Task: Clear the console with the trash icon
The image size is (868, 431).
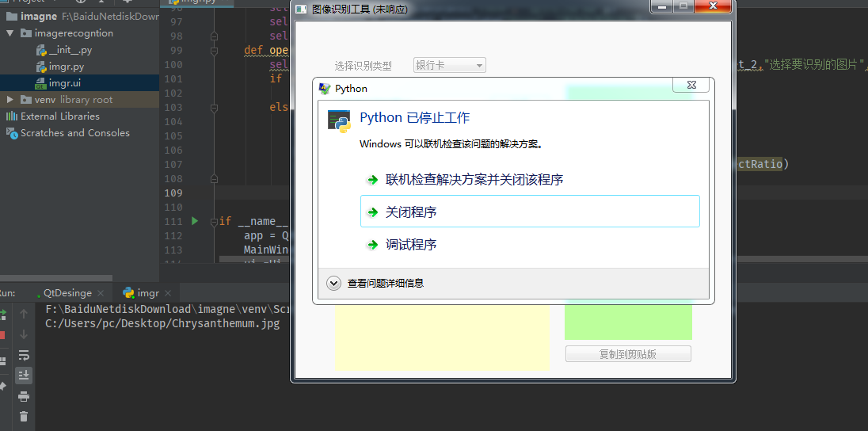Action: (23, 417)
